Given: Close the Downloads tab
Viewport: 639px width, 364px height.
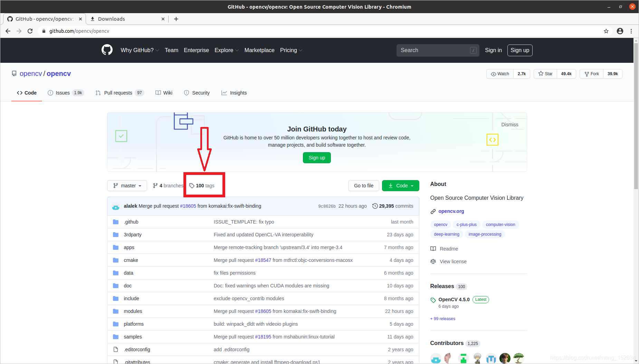Looking at the screenshot, I should click(x=163, y=19).
